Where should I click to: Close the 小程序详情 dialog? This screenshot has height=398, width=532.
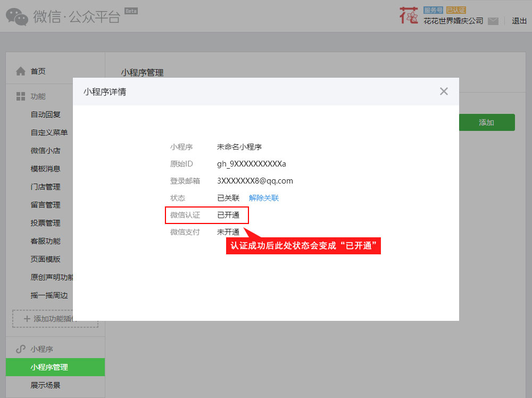444,92
